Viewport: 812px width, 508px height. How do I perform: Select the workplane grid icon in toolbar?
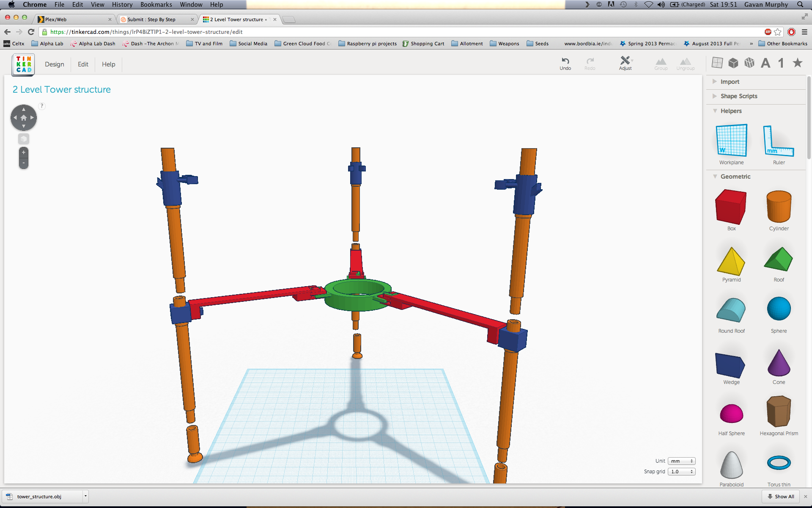tap(717, 63)
